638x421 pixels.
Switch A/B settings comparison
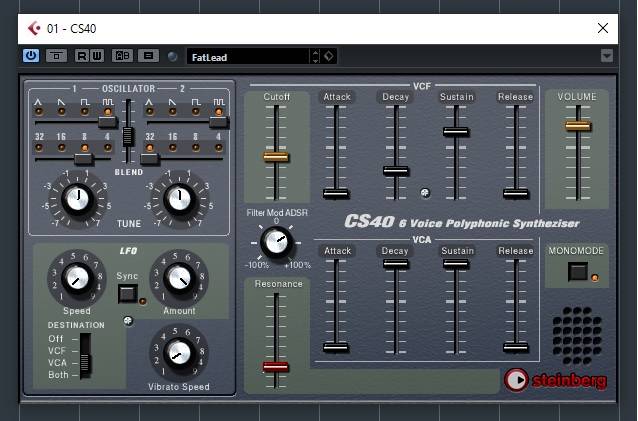(122, 56)
